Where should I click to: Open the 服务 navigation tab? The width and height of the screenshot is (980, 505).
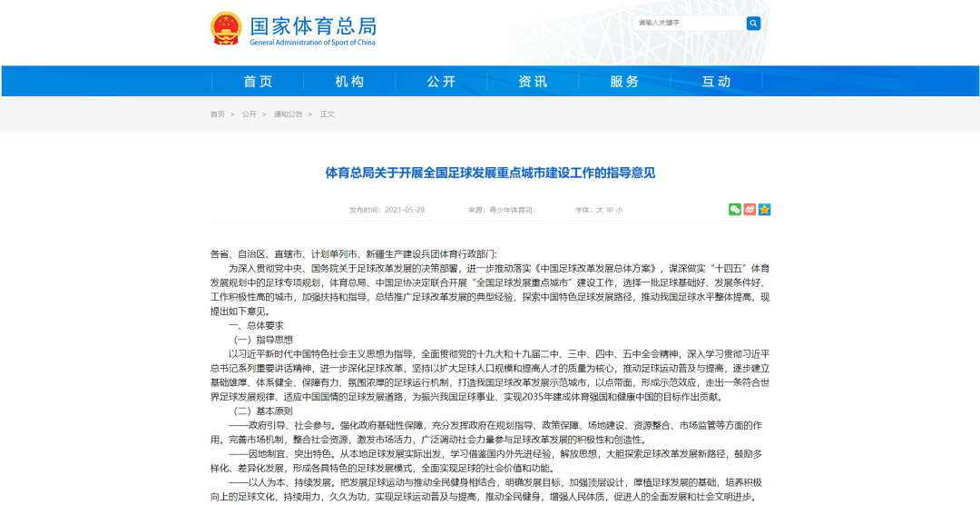(625, 82)
